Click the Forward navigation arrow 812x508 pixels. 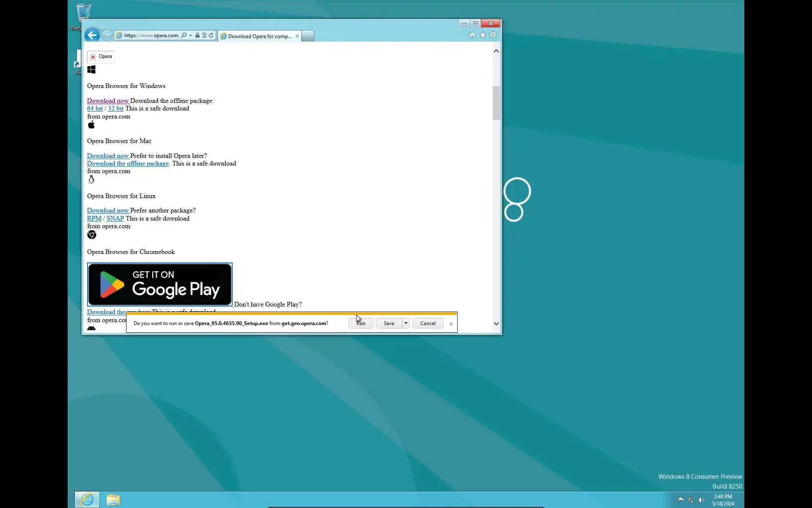tap(107, 36)
